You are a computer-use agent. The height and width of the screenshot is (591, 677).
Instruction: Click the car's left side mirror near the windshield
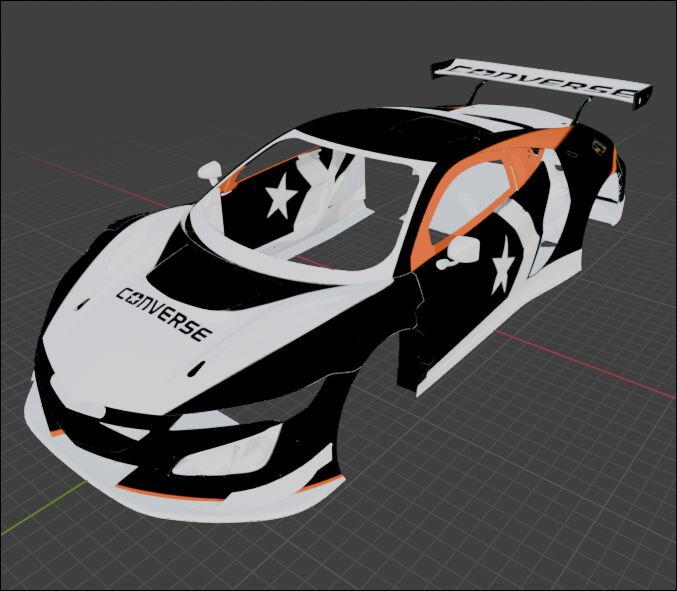(x=211, y=171)
